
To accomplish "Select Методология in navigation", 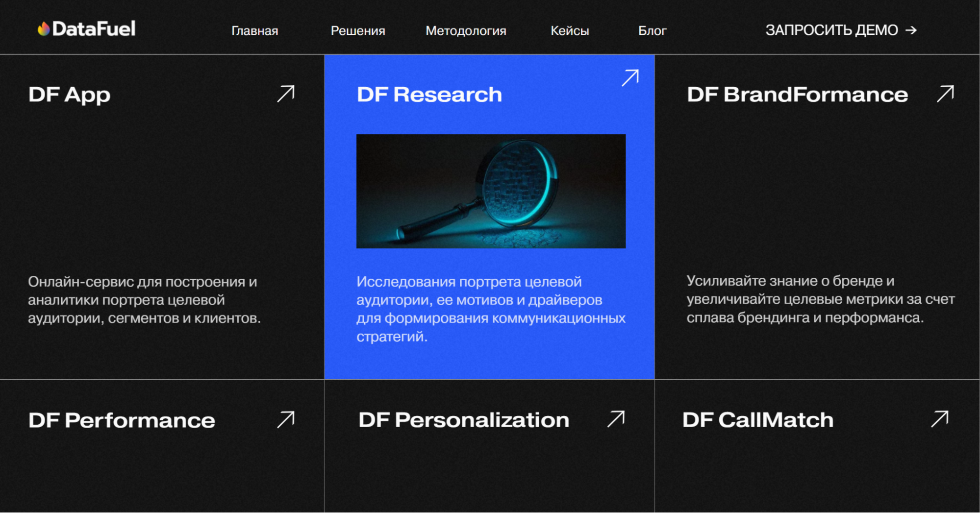I will pos(466,30).
